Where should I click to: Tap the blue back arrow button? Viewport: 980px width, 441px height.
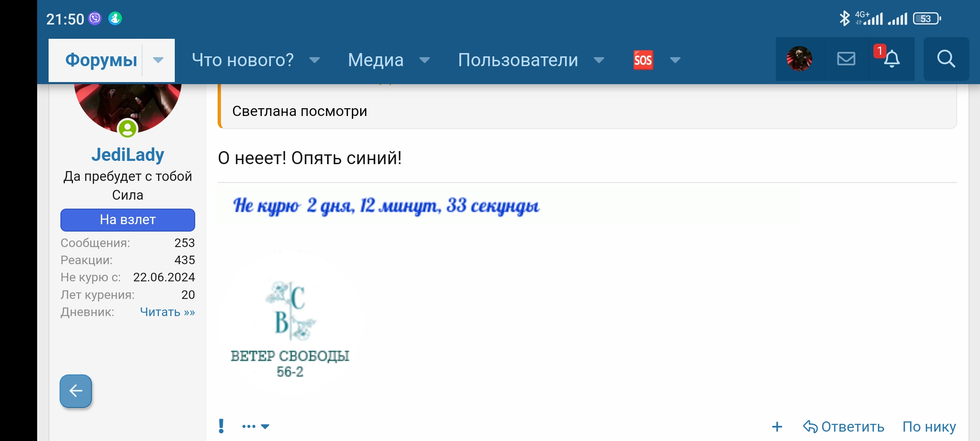76,391
